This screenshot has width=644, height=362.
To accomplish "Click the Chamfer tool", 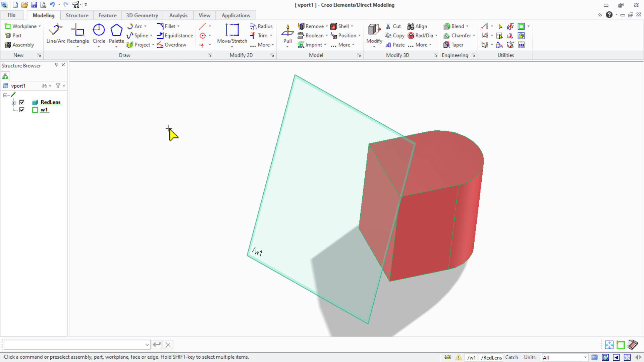I will (x=457, y=36).
